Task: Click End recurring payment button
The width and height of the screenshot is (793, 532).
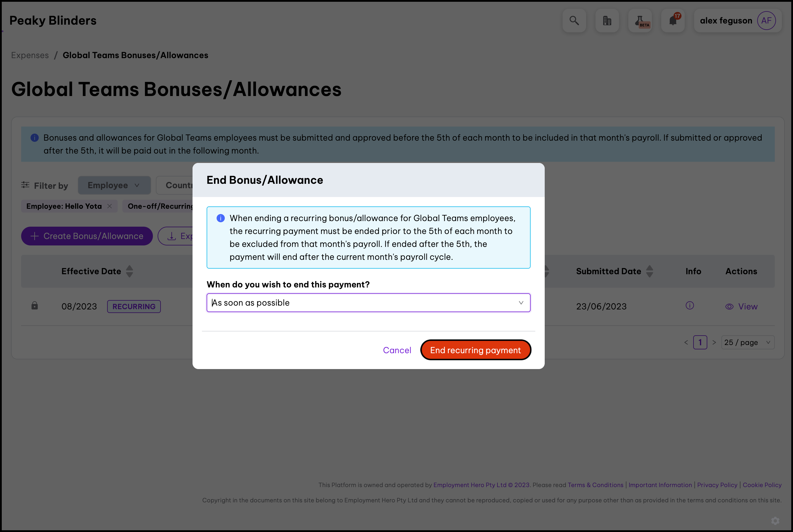Action: tap(475, 350)
